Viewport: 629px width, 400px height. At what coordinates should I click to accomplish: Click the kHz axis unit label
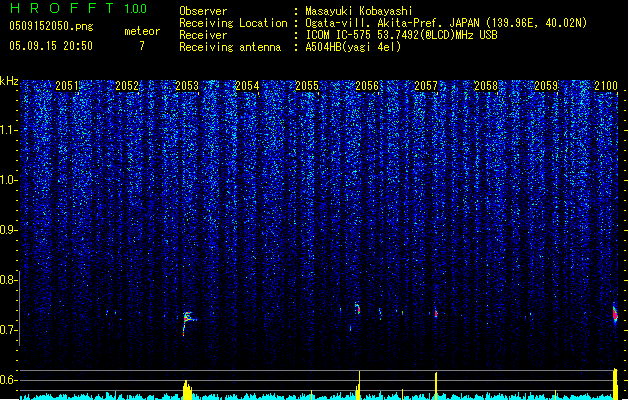point(9,81)
